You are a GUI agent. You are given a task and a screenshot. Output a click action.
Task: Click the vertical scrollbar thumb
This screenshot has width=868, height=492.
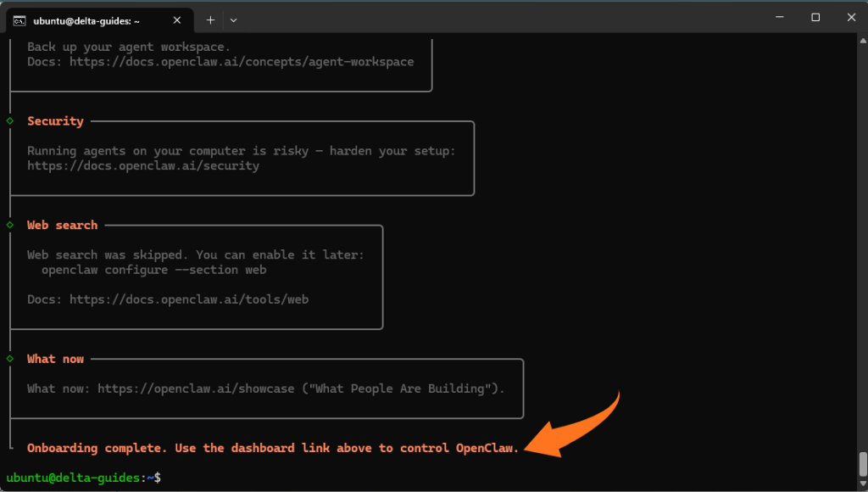[x=862, y=464]
